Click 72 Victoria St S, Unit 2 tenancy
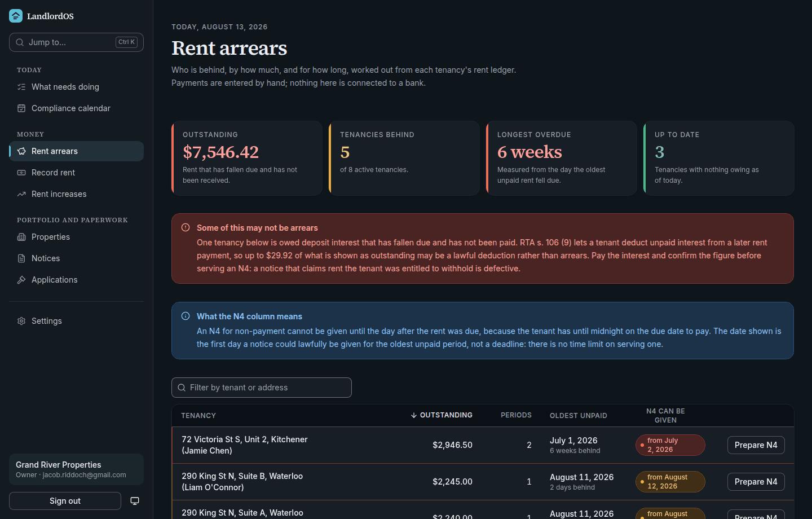 (x=245, y=445)
